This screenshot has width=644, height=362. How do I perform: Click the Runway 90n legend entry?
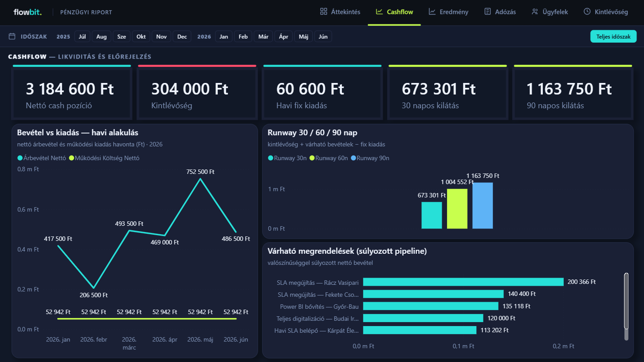(370, 158)
